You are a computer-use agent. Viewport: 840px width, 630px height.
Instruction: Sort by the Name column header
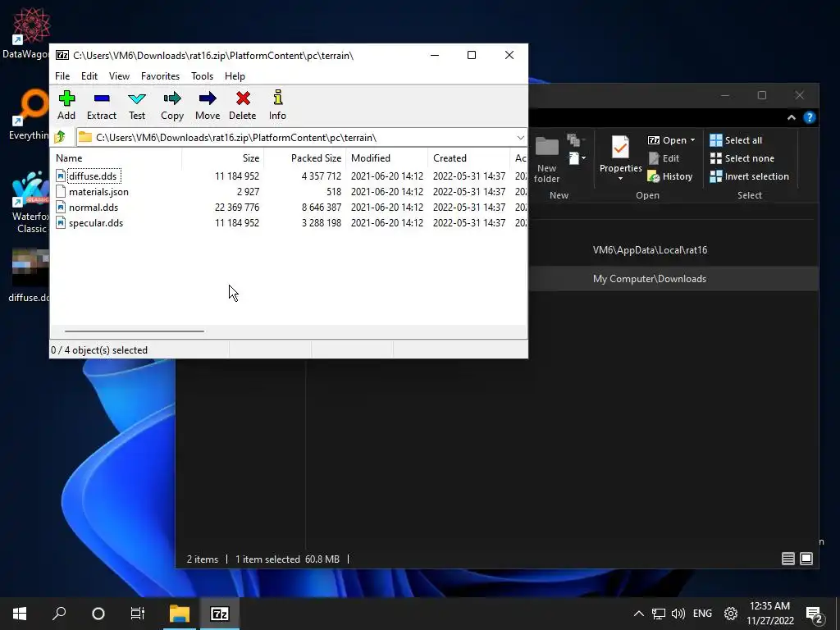(116, 158)
